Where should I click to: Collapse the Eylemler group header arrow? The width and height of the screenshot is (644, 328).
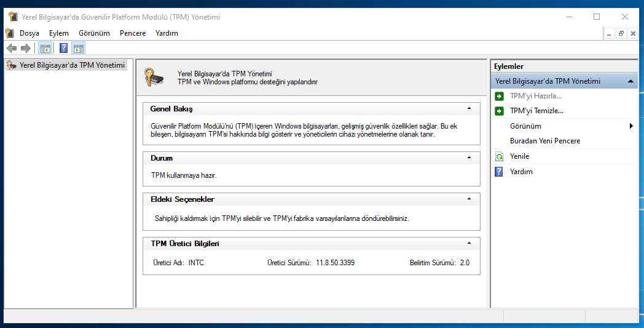tap(630, 81)
